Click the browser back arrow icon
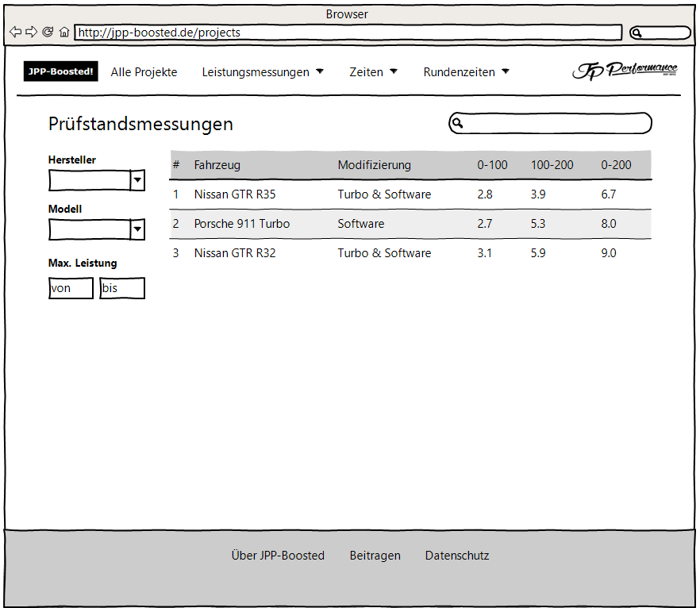 pos(15,32)
